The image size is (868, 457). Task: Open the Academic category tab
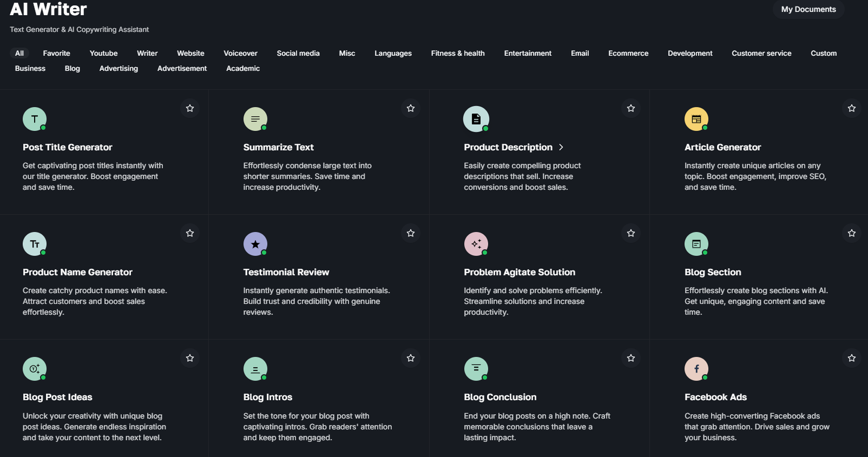pos(243,68)
